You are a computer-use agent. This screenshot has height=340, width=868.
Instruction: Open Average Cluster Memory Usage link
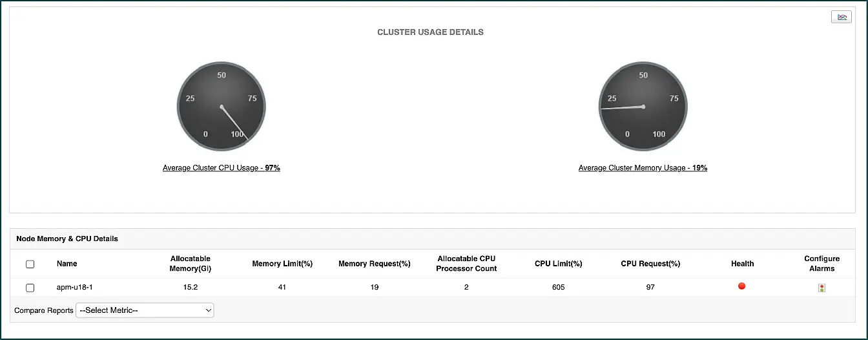[x=643, y=168]
